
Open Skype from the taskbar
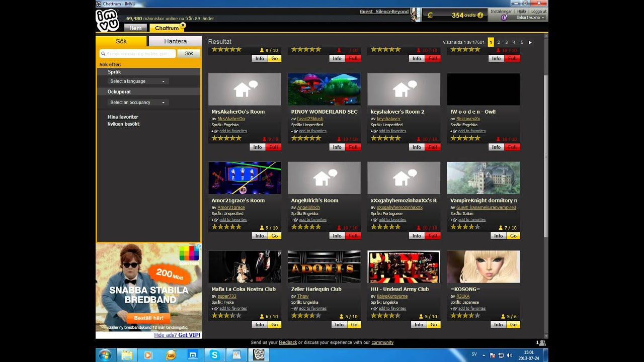coord(215,355)
